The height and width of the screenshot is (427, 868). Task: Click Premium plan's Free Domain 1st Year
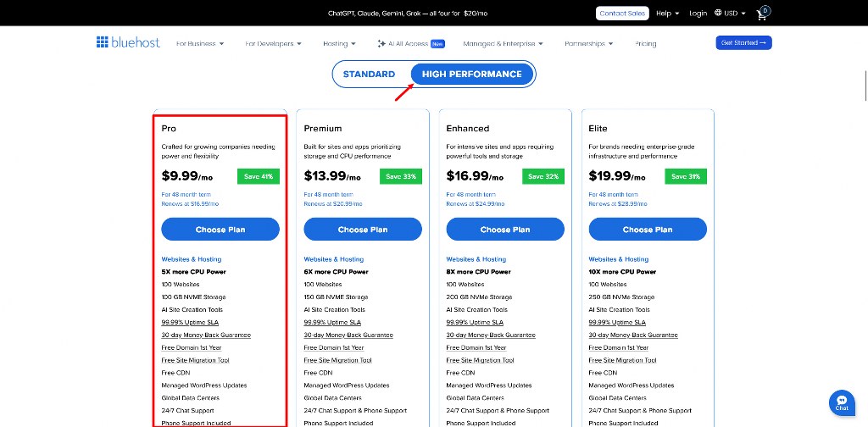pyautogui.click(x=334, y=347)
